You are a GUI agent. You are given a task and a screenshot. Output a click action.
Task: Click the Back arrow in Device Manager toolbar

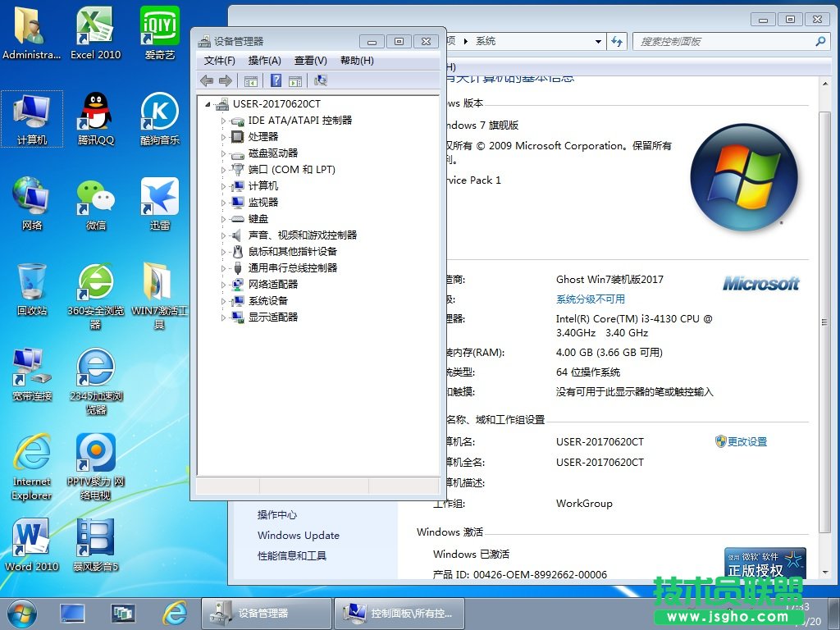[x=207, y=80]
